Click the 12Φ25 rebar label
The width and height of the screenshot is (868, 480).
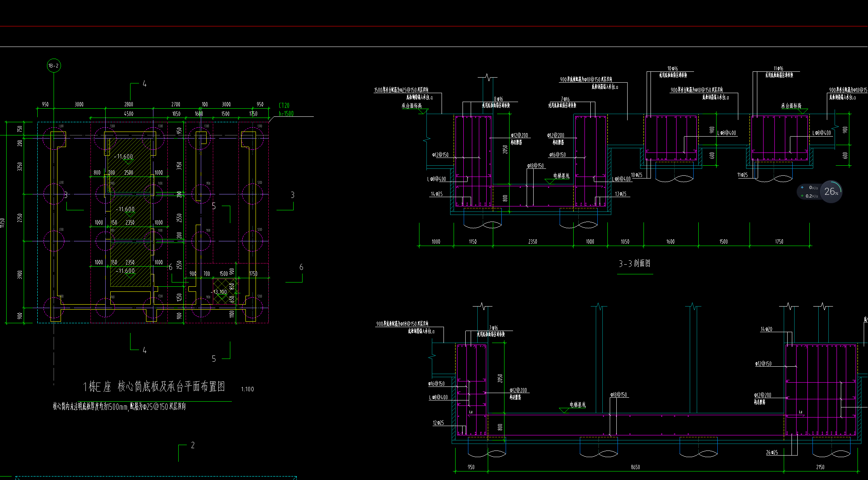point(438,423)
